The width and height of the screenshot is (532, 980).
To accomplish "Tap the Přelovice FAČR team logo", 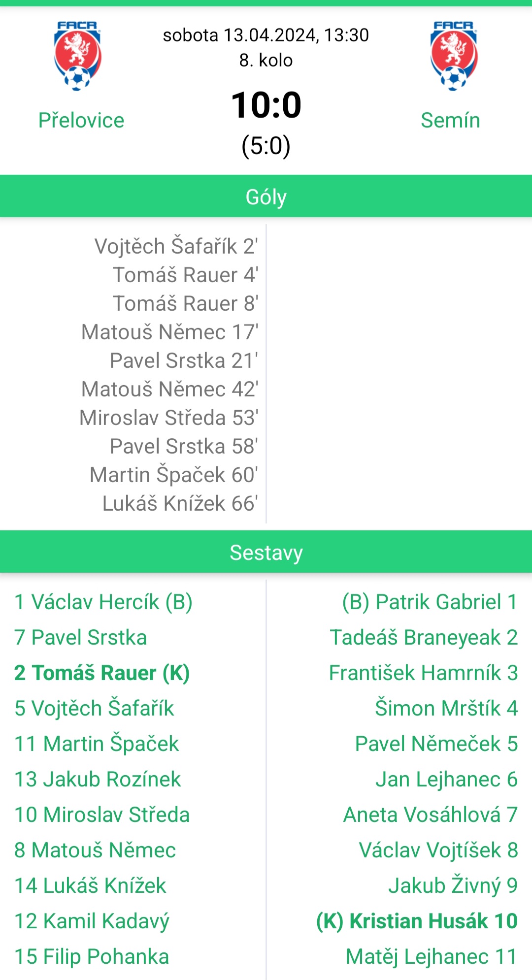I will tap(78, 56).
